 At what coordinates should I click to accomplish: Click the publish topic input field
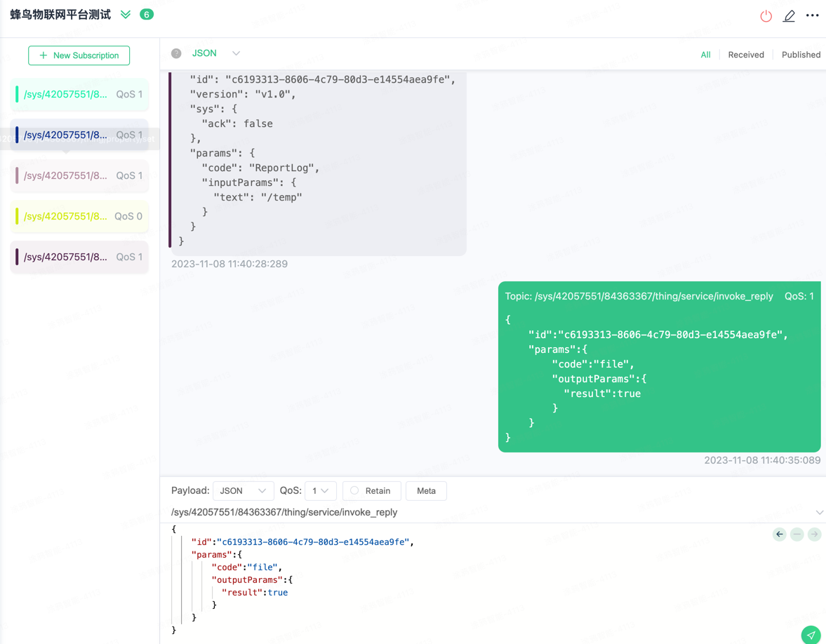[490, 512]
